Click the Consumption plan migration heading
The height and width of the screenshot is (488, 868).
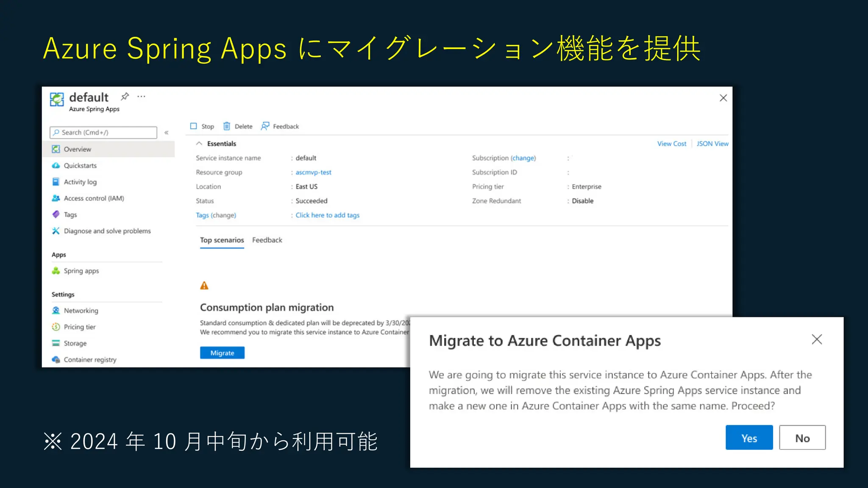point(267,308)
